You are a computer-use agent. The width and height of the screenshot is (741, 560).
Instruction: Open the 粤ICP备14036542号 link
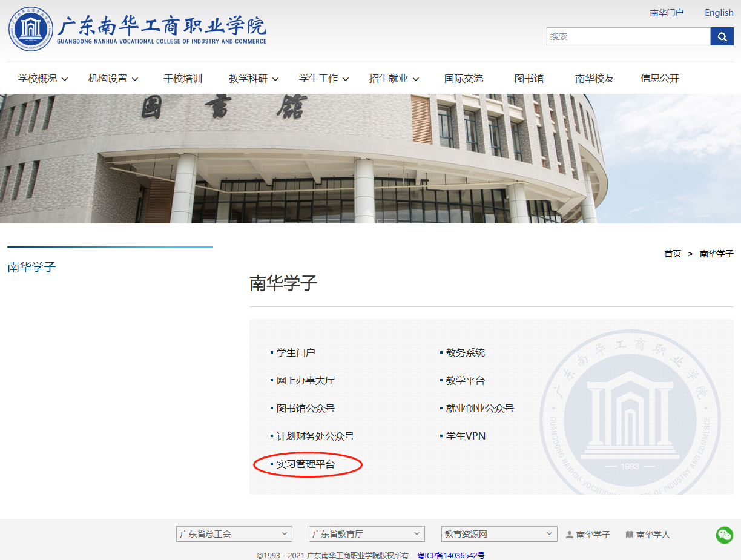(x=450, y=555)
